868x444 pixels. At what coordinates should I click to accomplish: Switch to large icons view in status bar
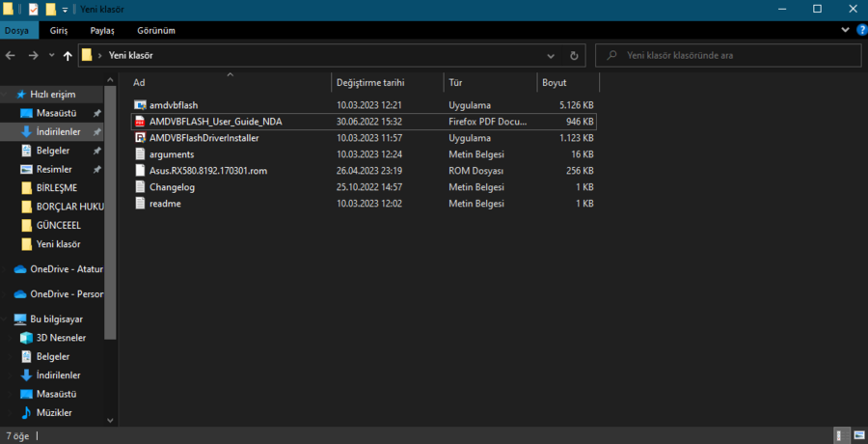tap(857, 435)
